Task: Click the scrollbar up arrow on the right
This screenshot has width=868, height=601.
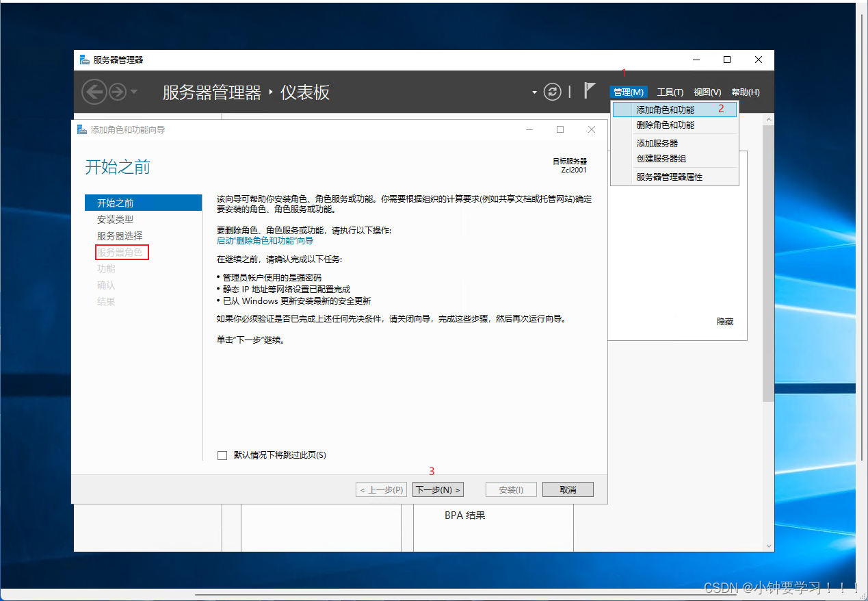Action: pyautogui.click(x=767, y=118)
